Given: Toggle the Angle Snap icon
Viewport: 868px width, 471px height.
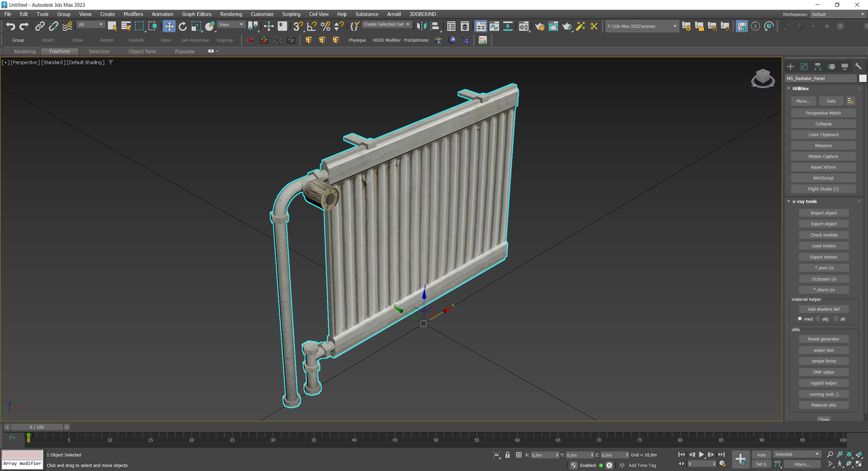Looking at the screenshot, I should click(311, 26).
